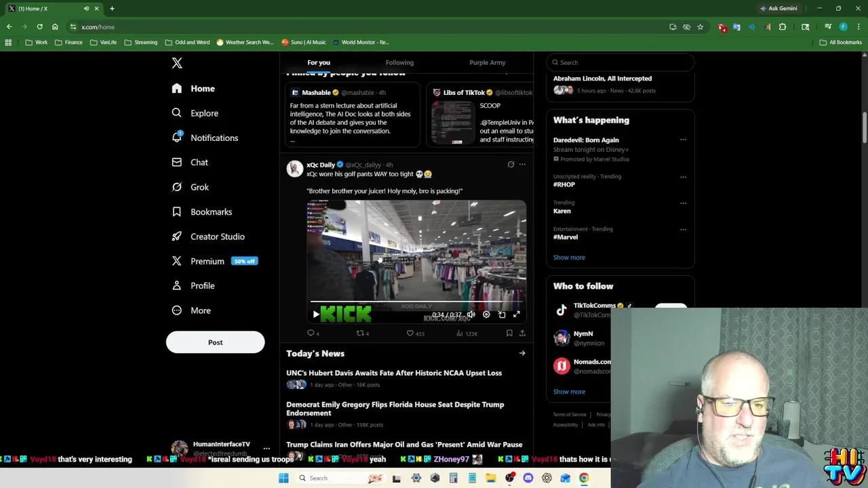The height and width of the screenshot is (488, 868).
Task: Open Chrome three-dot menu
Action: (858, 27)
